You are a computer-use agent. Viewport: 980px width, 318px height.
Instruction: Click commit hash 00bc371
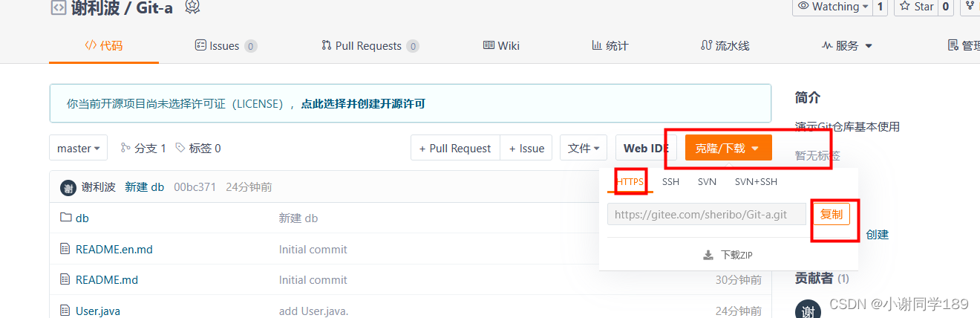(x=195, y=187)
